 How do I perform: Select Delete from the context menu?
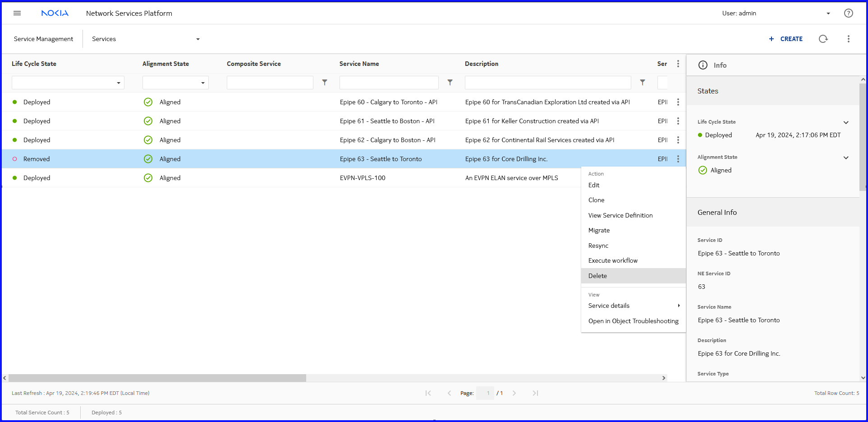(597, 276)
